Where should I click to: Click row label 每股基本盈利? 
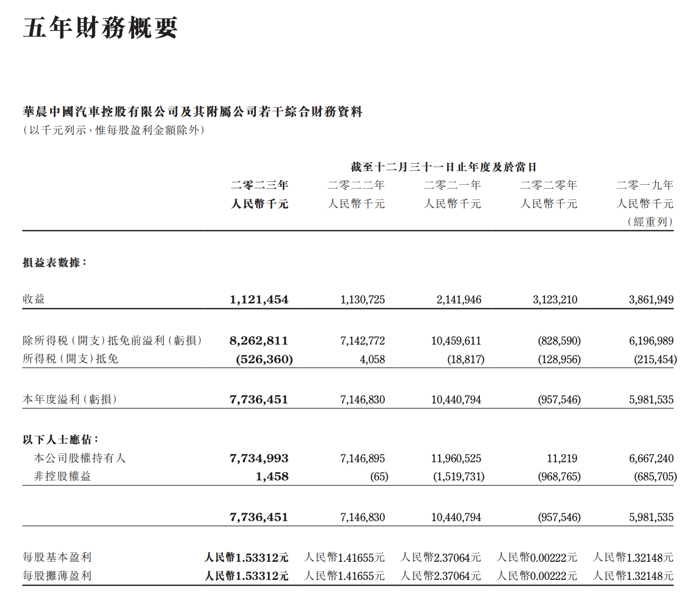[x=57, y=557]
